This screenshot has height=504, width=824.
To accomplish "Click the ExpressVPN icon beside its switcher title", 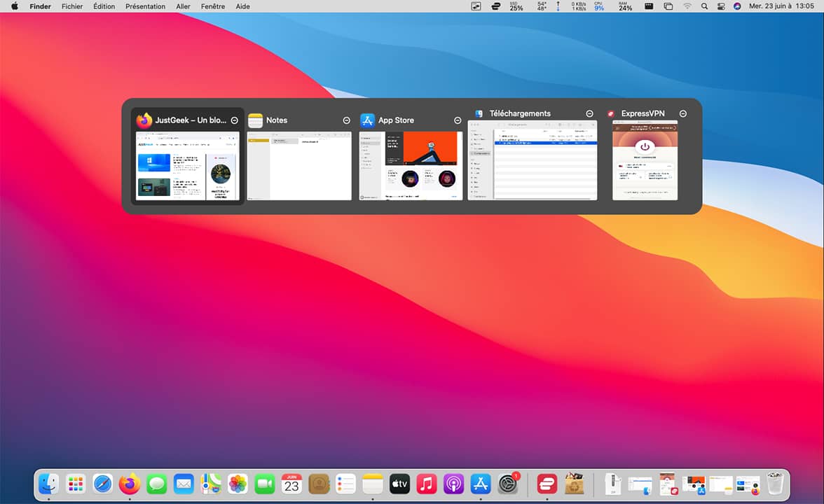I will (611, 113).
